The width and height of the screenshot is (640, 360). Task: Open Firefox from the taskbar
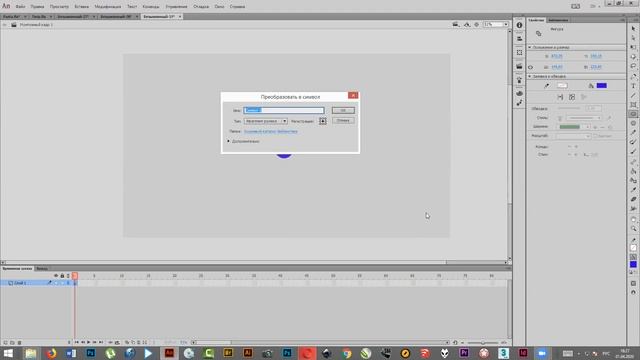51,353
